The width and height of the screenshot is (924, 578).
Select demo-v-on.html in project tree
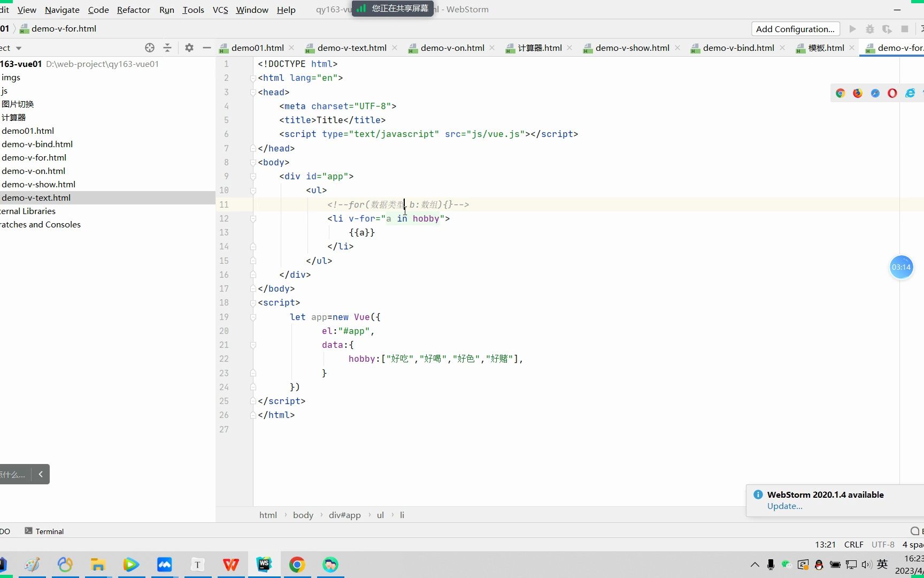(33, 171)
